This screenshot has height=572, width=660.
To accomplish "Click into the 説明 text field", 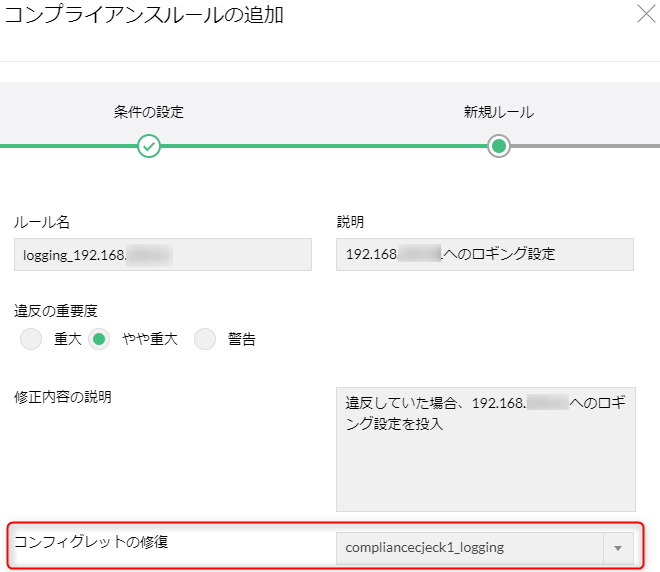I will pyautogui.click(x=485, y=254).
